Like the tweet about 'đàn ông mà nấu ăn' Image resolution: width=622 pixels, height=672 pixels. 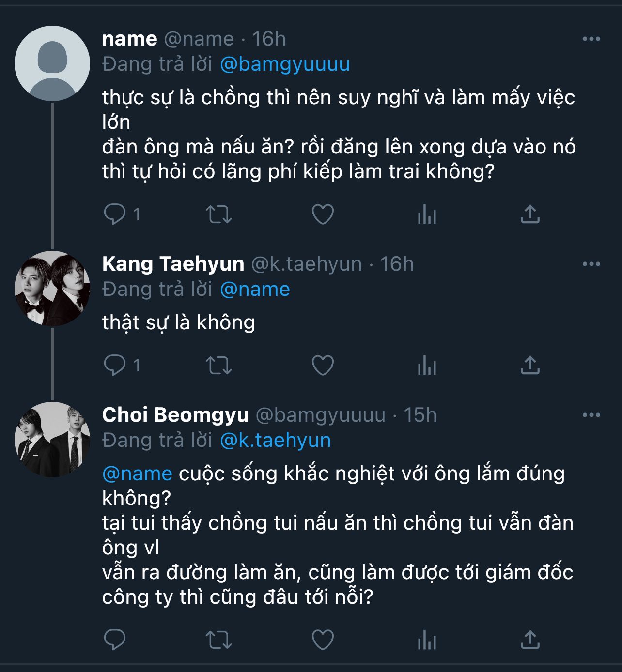(x=323, y=214)
